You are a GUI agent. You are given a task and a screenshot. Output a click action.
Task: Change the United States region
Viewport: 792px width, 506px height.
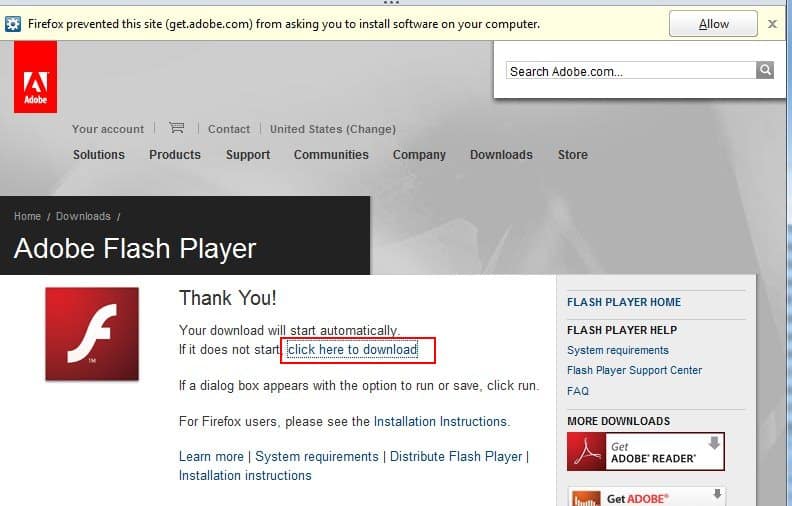(333, 129)
